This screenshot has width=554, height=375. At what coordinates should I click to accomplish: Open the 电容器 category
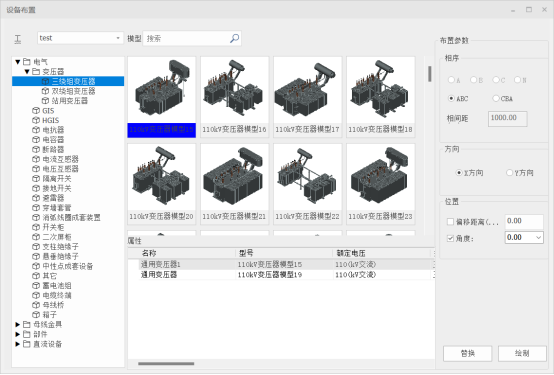48,140
